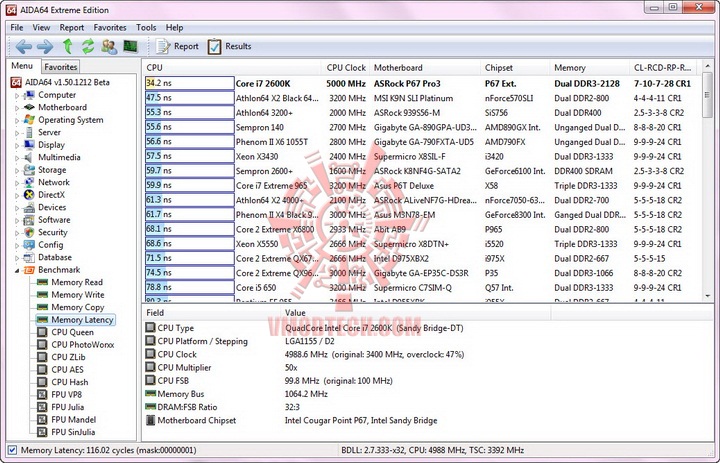Select the CPU PhotoWorxx benchmark icon

click(x=42, y=344)
